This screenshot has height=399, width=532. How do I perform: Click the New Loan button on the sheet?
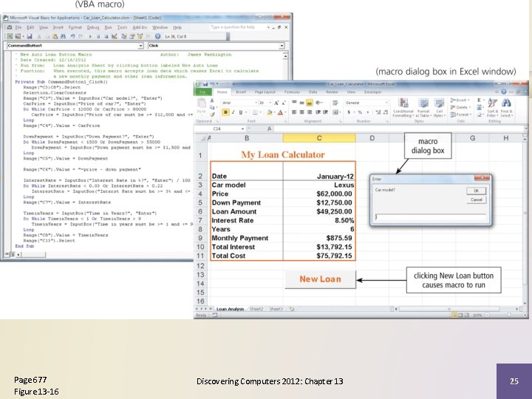pyautogui.click(x=320, y=279)
